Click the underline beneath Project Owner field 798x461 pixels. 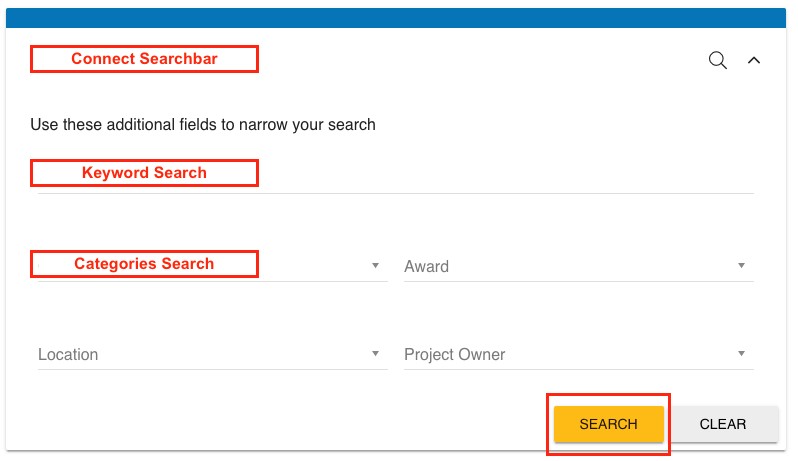point(578,370)
